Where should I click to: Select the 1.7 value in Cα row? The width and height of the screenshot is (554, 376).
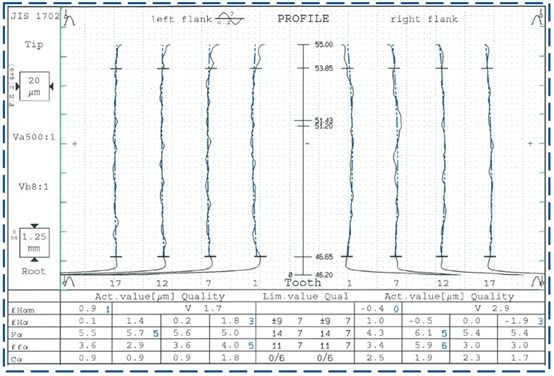[519, 358]
